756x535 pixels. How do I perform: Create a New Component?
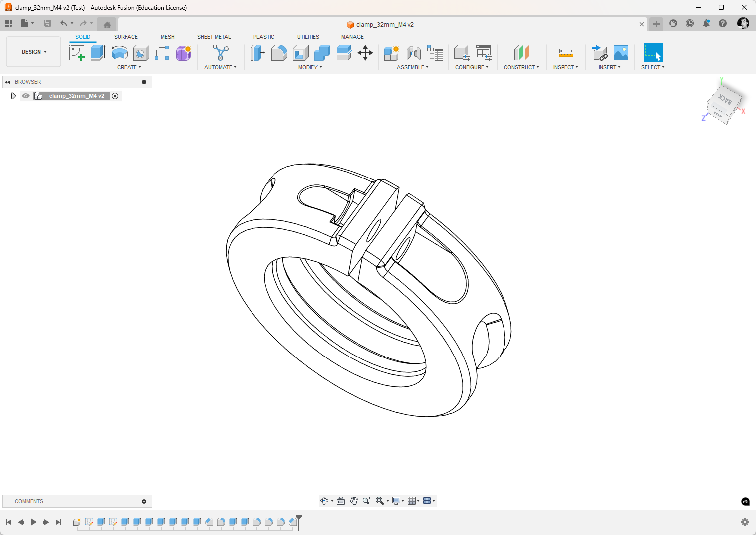coord(392,52)
